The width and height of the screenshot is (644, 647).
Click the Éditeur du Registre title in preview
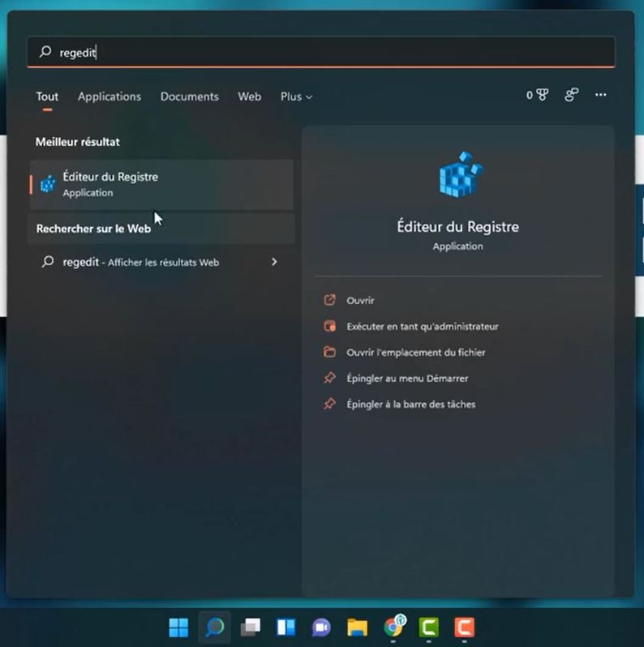457,226
